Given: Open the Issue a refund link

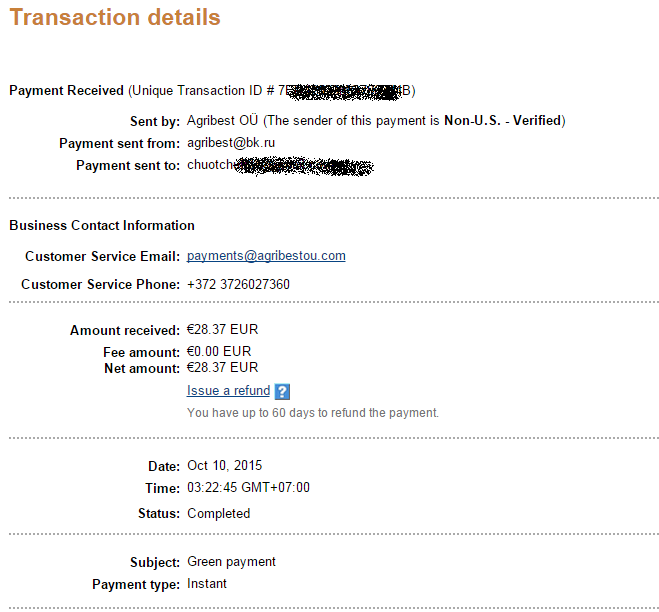Looking at the screenshot, I should click(x=228, y=391).
